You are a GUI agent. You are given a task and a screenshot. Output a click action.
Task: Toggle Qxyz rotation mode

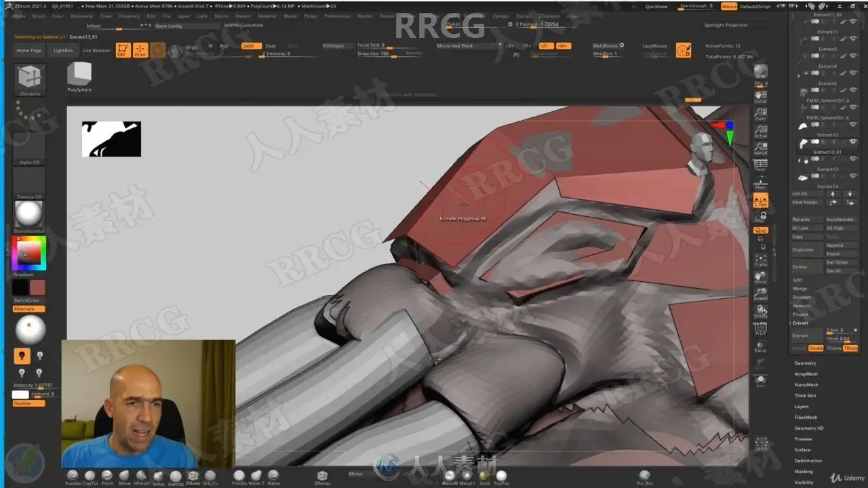coord(761,230)
